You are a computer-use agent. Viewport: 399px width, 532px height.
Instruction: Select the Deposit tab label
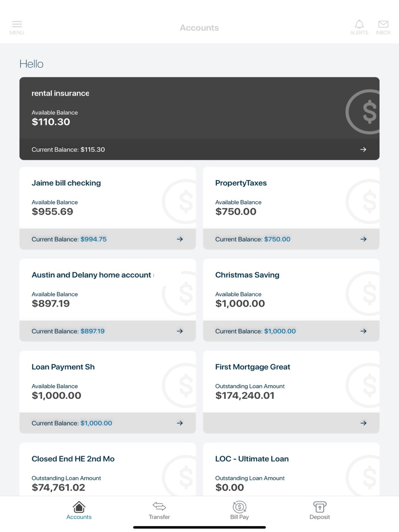point(319,517)
